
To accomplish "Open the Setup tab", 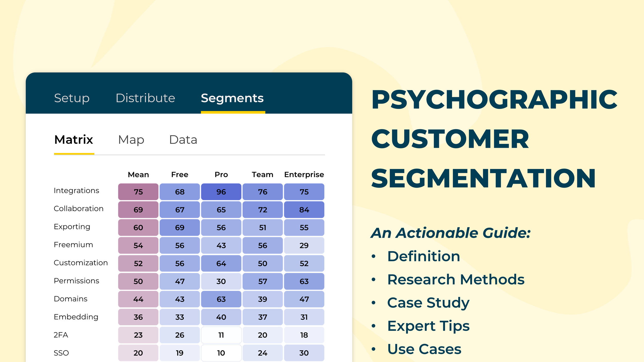I will click(x=72, y=98).
